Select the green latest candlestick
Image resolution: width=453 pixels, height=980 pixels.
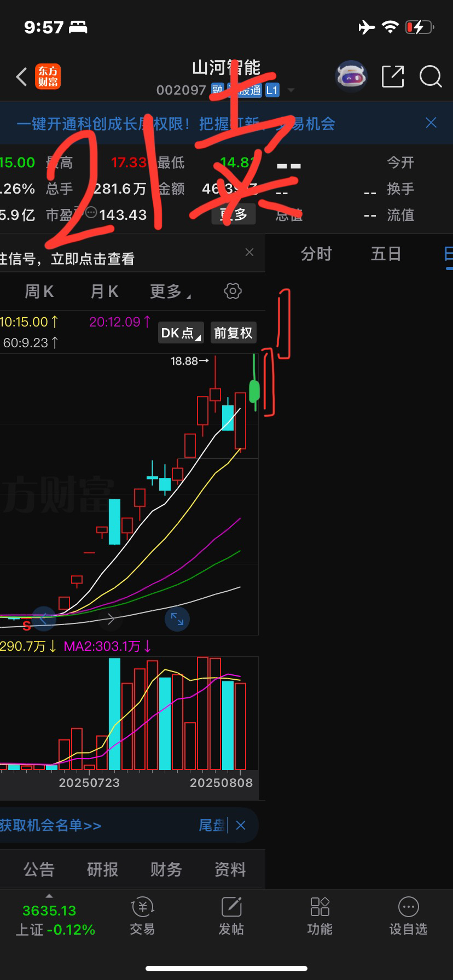coord(254,390)
